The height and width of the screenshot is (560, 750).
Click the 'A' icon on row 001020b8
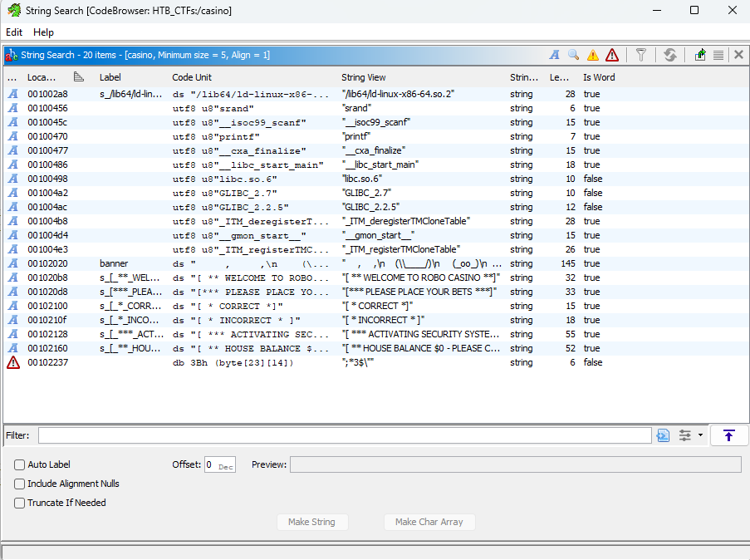[x=13, y=278]
